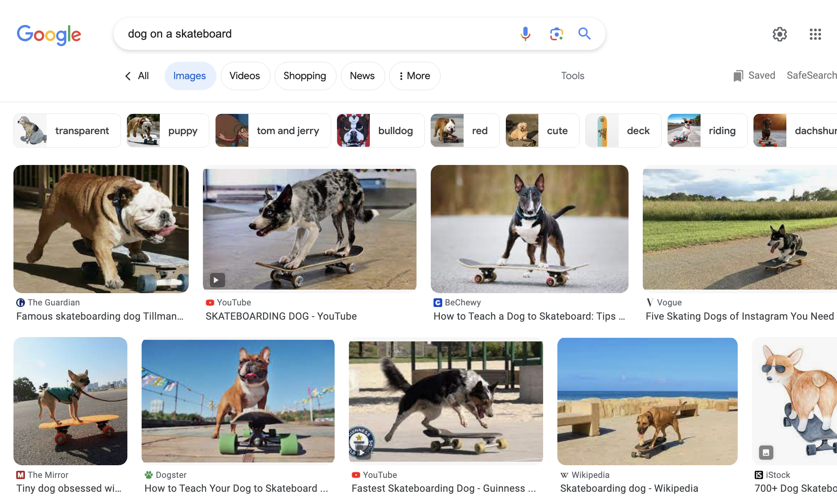This screenshot has height=504, width=837.
Task: Open the Google apps grid
Action: [x=815, y=34]
